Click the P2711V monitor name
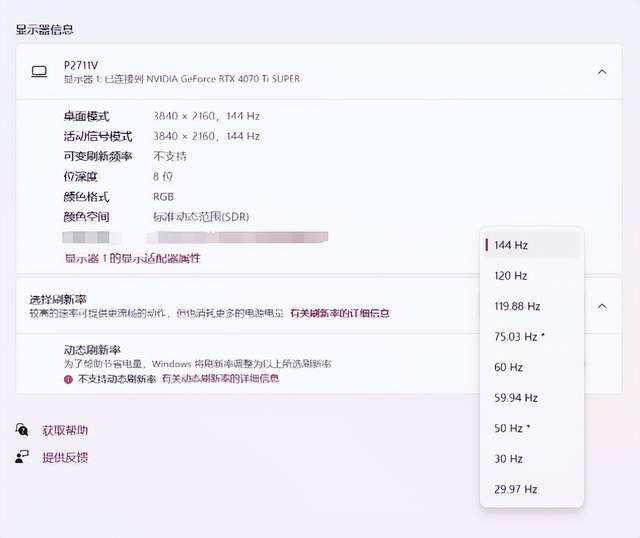 point(81,65)
